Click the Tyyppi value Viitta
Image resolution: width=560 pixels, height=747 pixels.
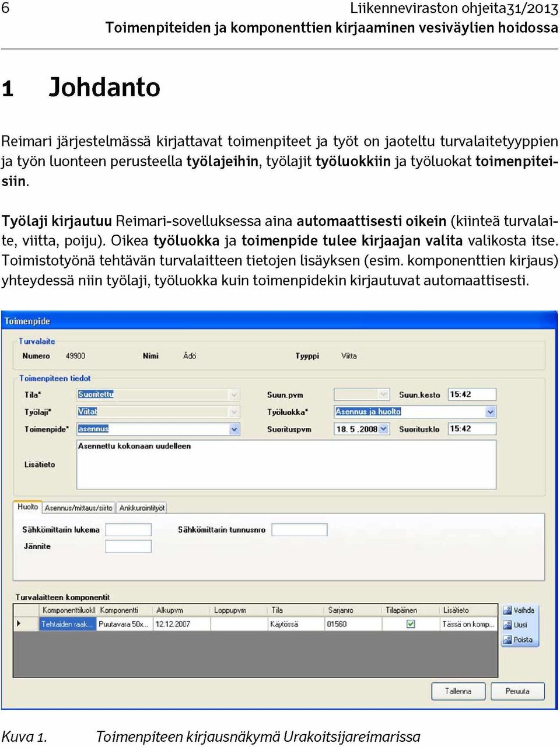[x=349, y=356]
